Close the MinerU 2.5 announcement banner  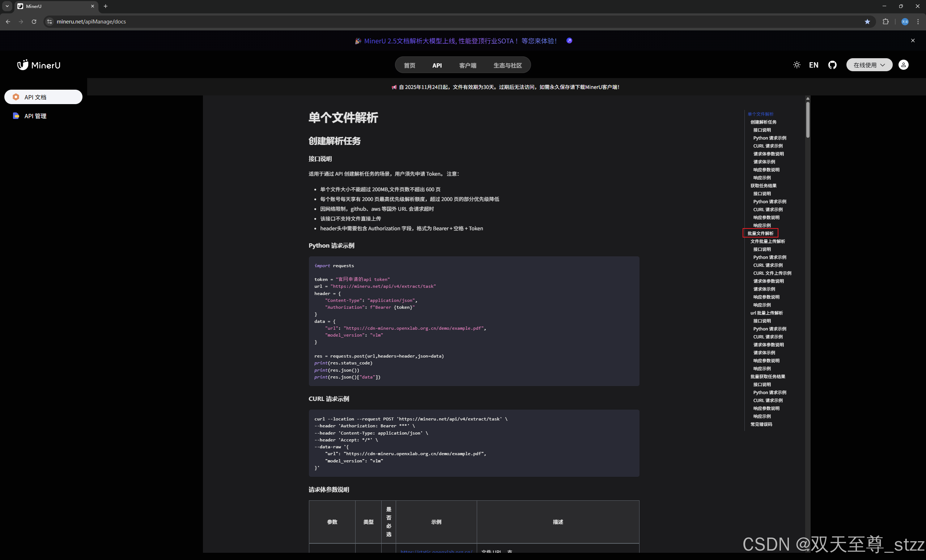tap(913, 40)
